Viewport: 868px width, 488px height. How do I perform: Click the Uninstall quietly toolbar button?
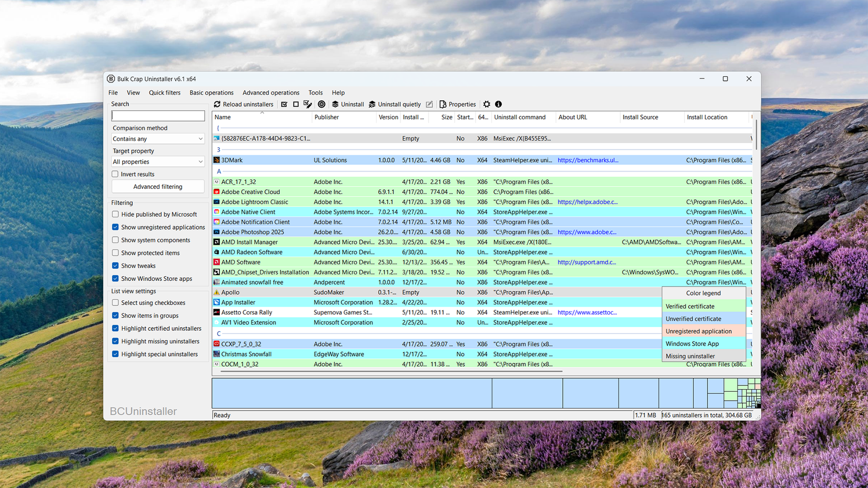pos(395,104)
